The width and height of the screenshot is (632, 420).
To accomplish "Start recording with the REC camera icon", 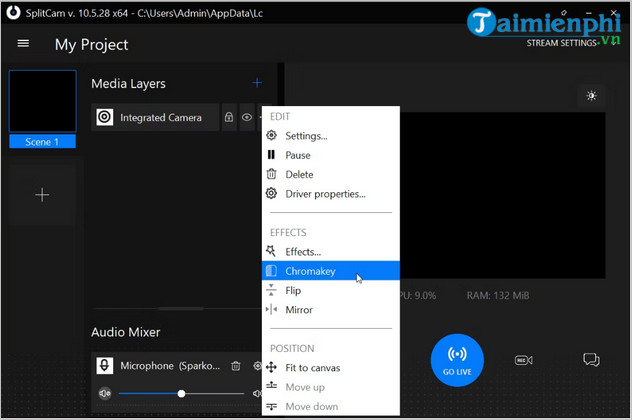I will pyautogui.click(x=523, y=360).
